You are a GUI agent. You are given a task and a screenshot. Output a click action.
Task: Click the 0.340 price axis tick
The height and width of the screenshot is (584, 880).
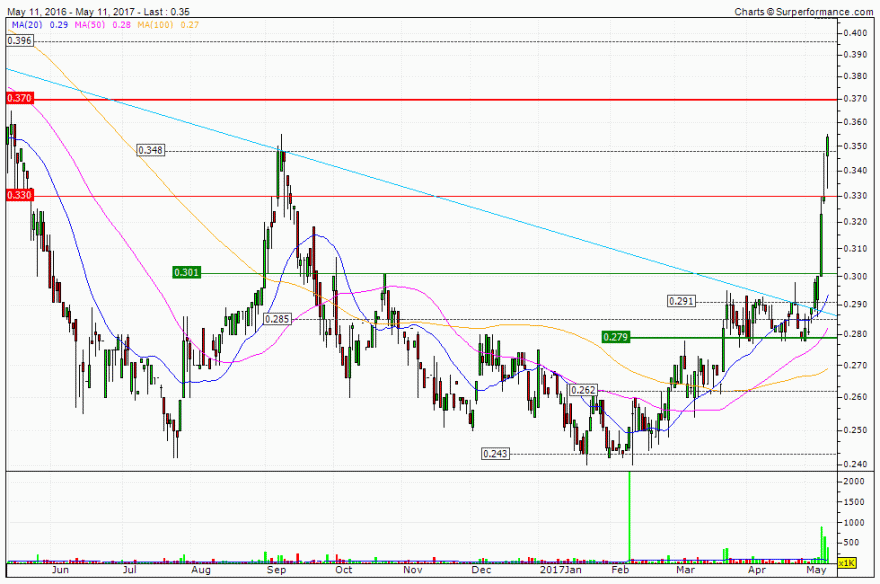[x=855, y=171]
